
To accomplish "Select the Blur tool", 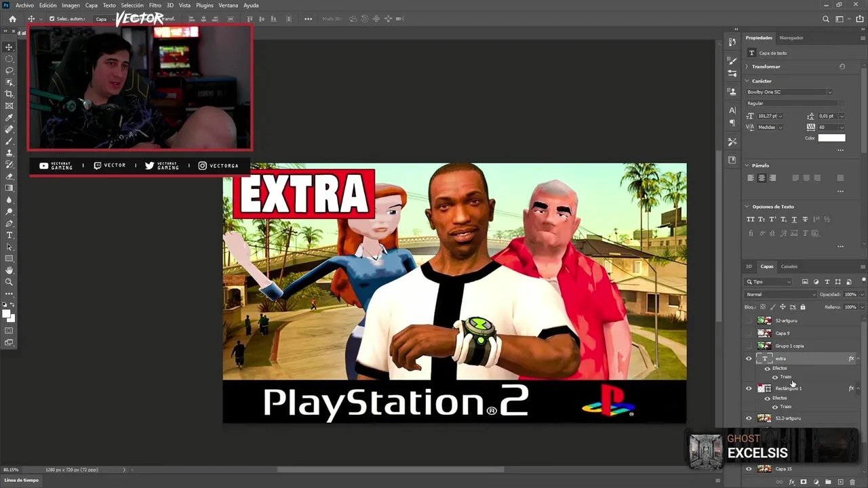I will coord(9,200).
